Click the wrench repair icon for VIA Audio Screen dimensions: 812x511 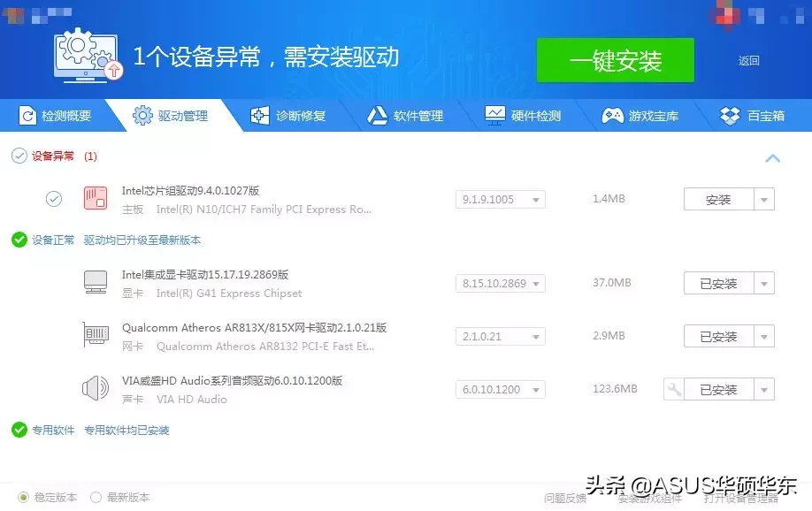click(x=674, y=389)
